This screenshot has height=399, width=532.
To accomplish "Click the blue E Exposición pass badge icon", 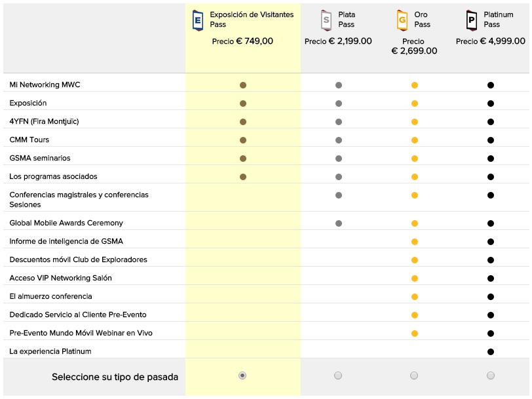I will (197, 20).
